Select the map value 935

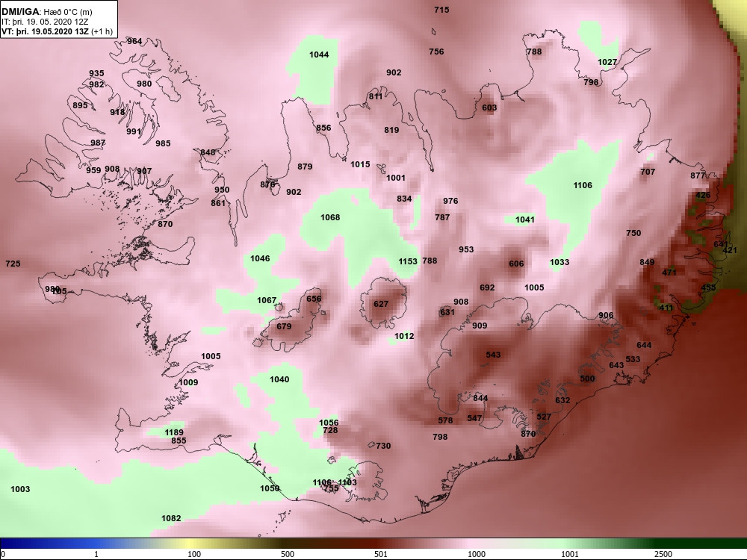(96, 73)
